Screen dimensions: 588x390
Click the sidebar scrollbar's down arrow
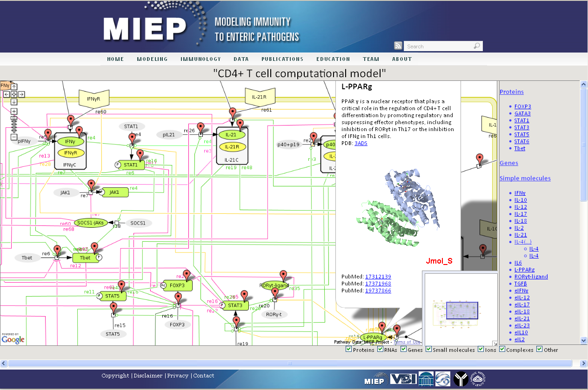click(x=584, y=341)
